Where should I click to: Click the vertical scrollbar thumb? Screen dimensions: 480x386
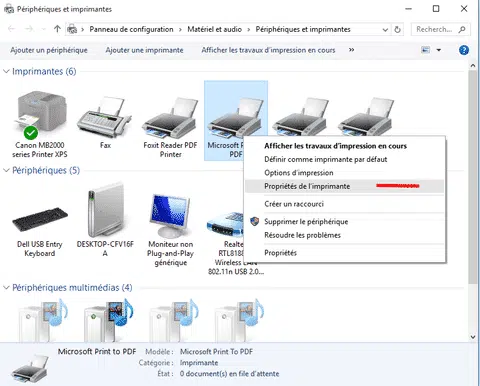pyautogui.click(x=473, y=177)
